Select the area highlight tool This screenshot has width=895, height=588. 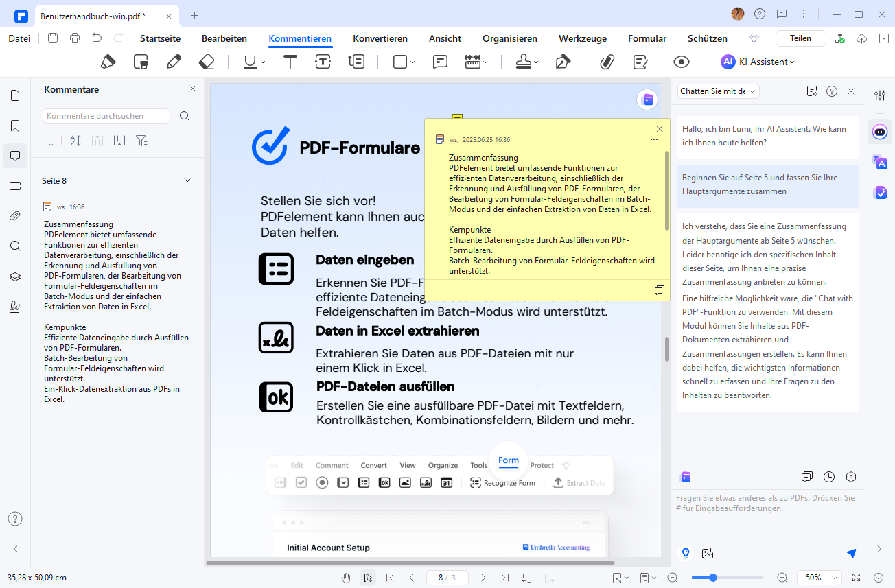click(141, 62)
